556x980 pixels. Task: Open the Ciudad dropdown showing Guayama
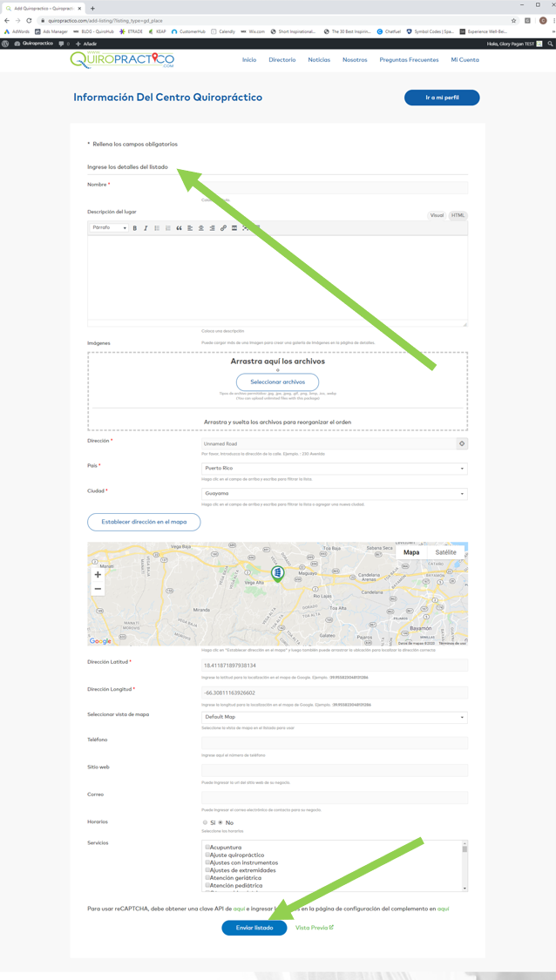335,494
